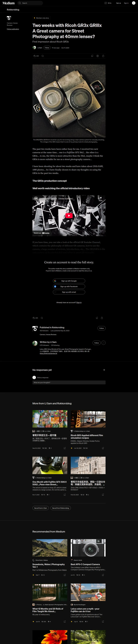The image size is (138, 644).
Task: Click See all from Rokkorxblog
Action: pyautogui.click(x=61, y=508)
